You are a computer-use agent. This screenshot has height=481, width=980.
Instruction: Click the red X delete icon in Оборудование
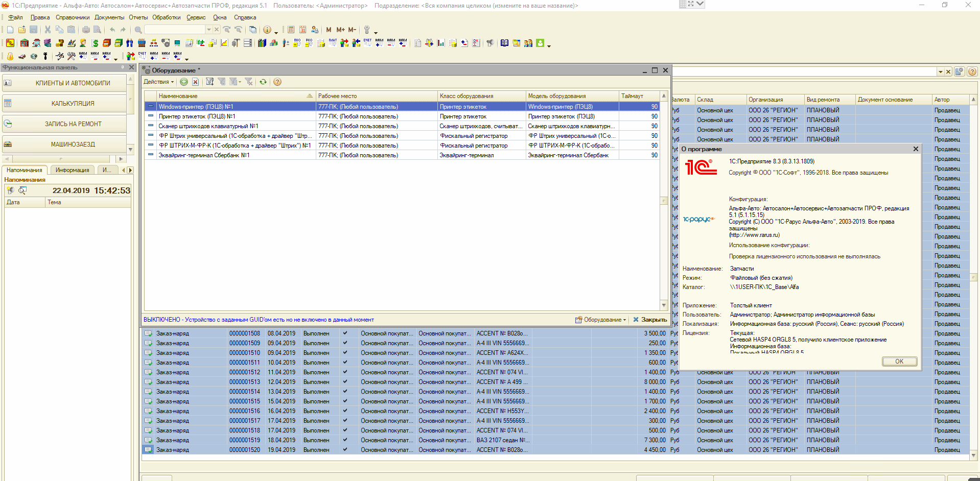(x=195, y=82)
